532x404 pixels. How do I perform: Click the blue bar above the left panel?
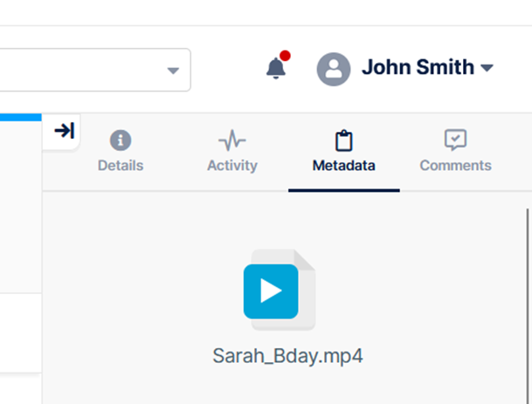(x=21, y=116)
